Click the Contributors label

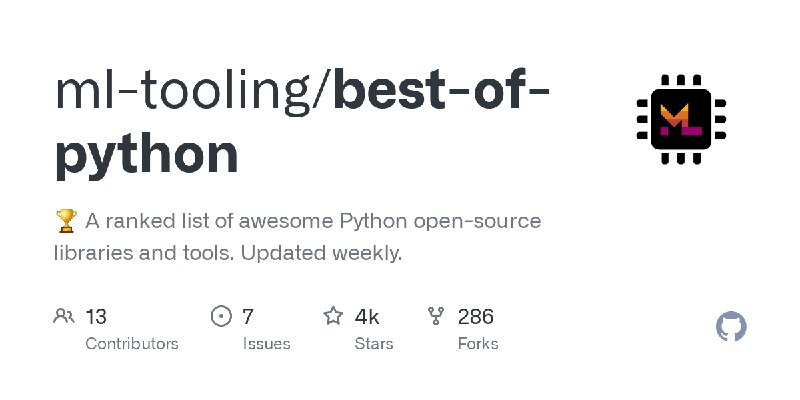click(132, 343)
